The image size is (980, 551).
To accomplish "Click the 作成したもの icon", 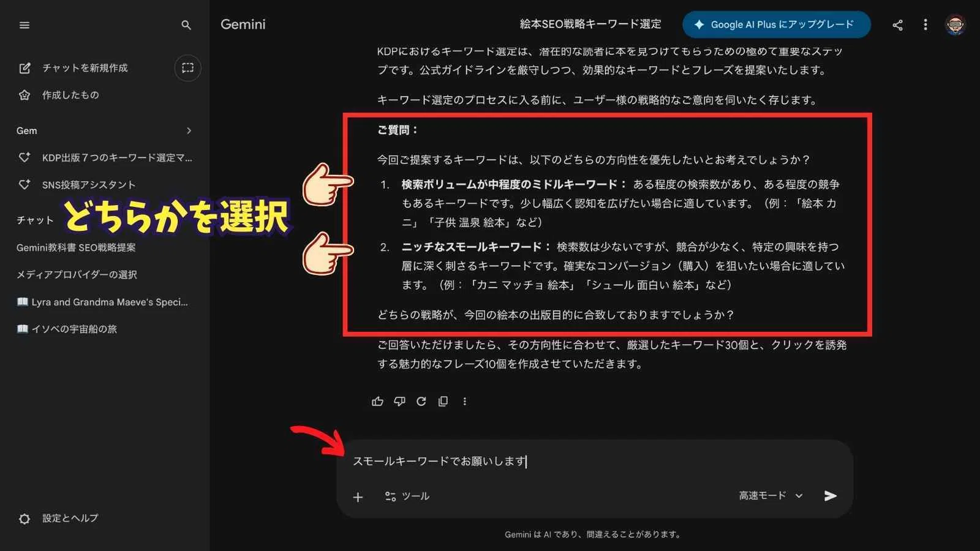I will tap(24, 95).
